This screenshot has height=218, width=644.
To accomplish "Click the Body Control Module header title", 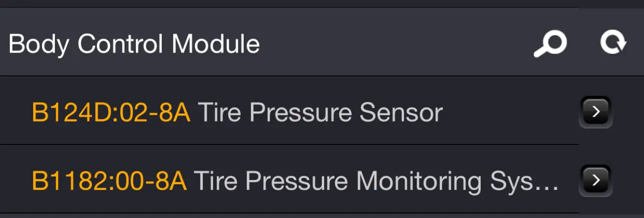I will point(134,44).
